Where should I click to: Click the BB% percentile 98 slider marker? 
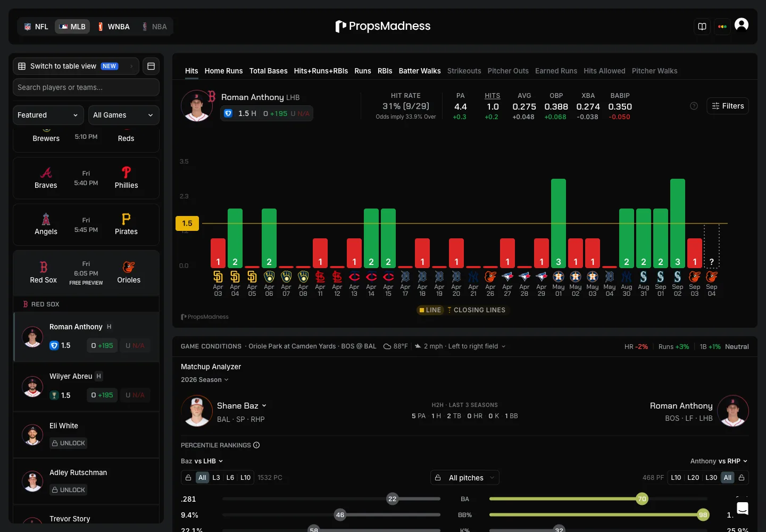coord(703,515)
